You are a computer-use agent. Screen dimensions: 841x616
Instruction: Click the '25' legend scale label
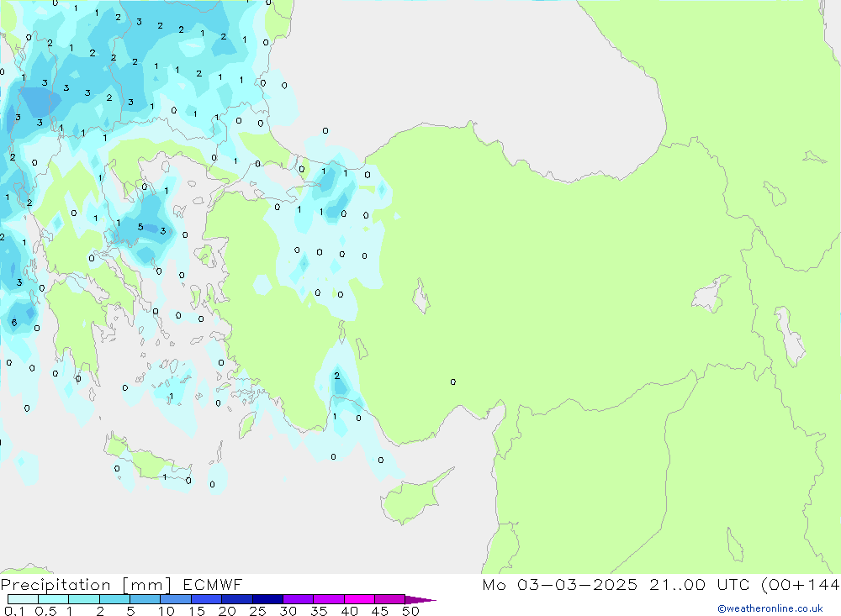coord(258,611)
